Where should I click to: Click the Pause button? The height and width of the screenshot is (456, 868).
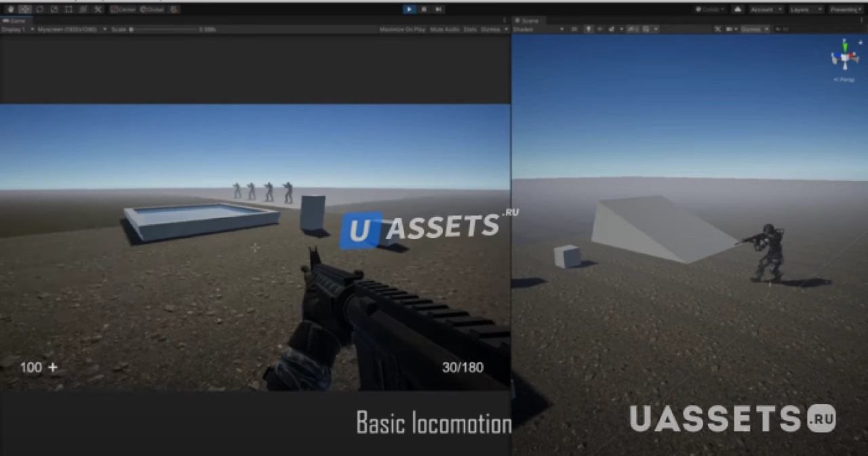click(424, 9)
